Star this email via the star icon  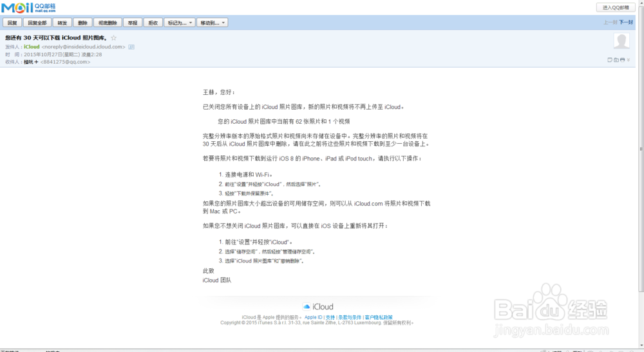tap(114, 38)
